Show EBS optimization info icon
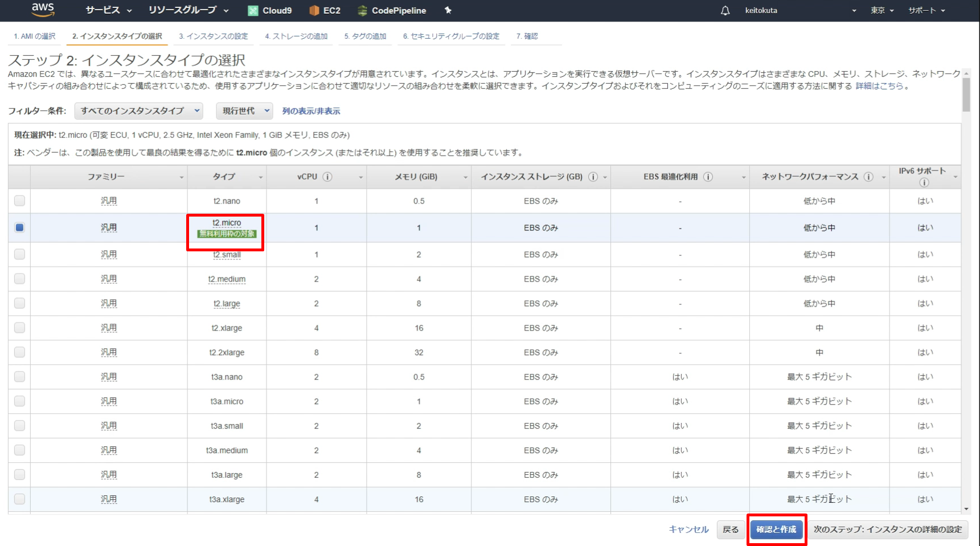 [708, 177]
